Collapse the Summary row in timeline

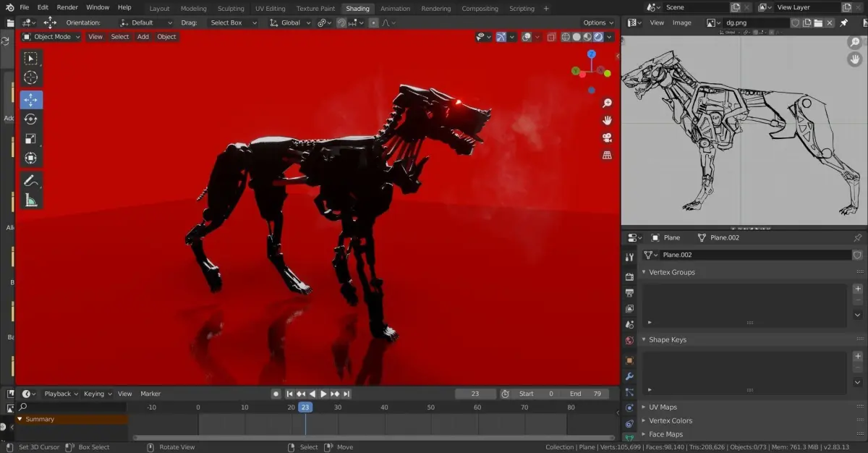coord(20,419)
